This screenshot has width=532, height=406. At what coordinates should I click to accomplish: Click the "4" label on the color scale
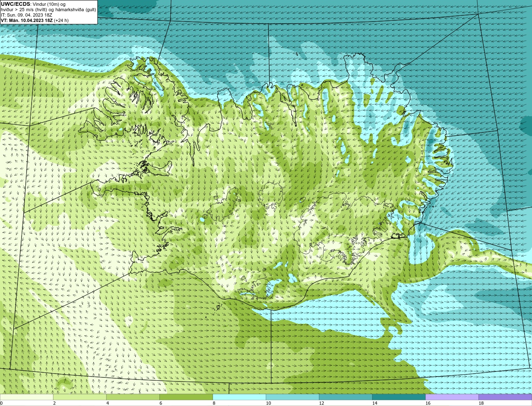pyautogui.click(x=108, y=403)
